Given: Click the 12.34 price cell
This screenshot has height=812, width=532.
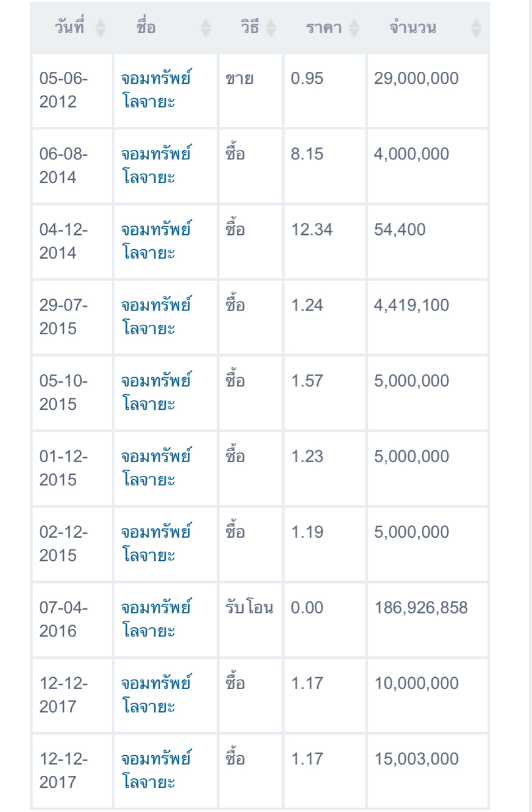Looking at the screenshot, I should click(312, 230).
